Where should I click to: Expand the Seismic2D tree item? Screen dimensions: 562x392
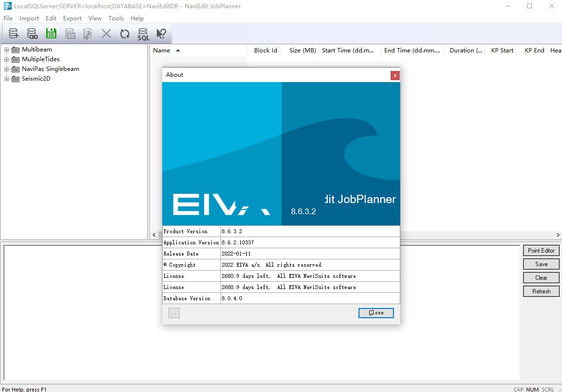point(6,78)
